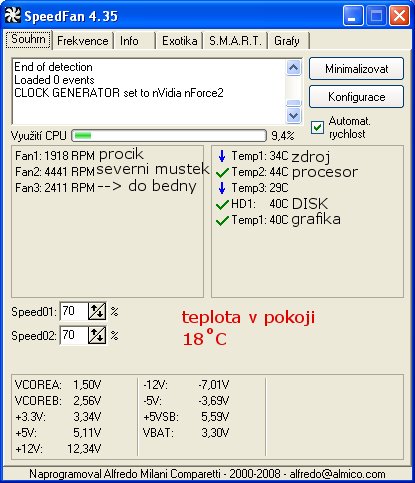Toggle the Automat. rychlost checkbox

click(317, 127)
